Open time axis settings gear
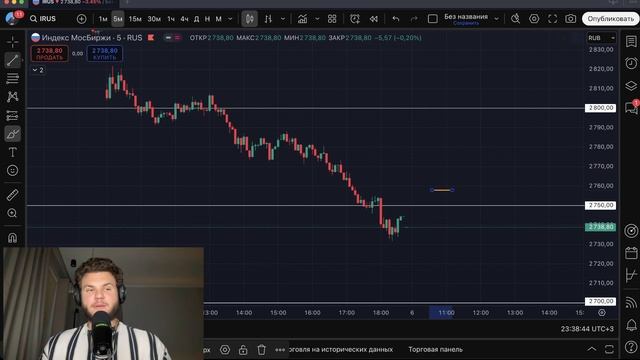 [x=602, y=313]
